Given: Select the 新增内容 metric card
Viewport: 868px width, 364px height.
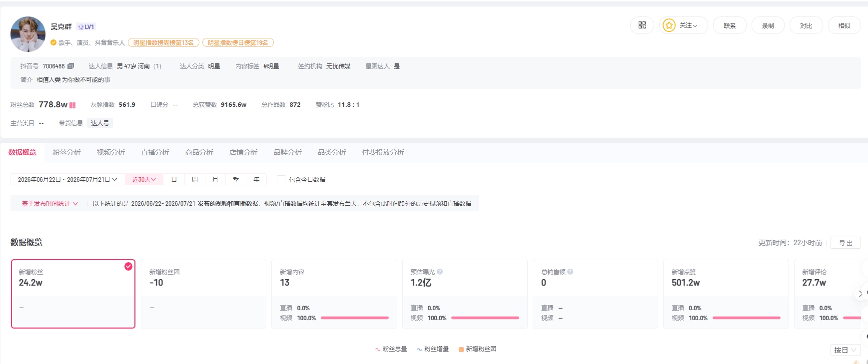Looking at the screenshot, I should coord(334,294).
